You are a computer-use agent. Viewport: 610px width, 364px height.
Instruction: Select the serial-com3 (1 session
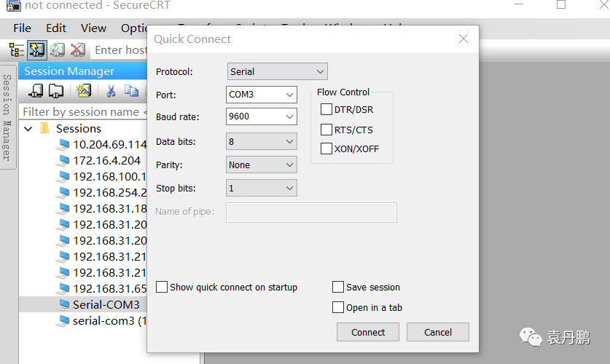[x=110, y=321]
